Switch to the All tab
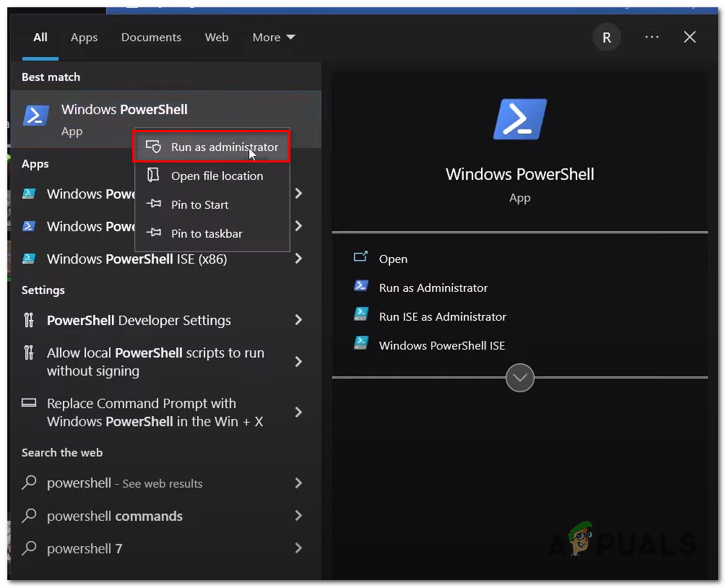Image resolution: width=726 pixels, height=588 pixels. click(40, 38)
